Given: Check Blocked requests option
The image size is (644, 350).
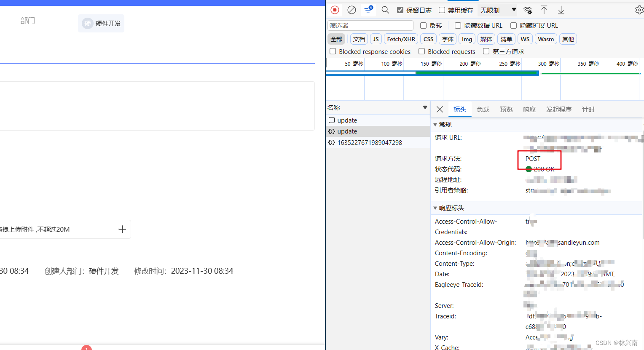Looking at the screenshot, I should point(421,51).
